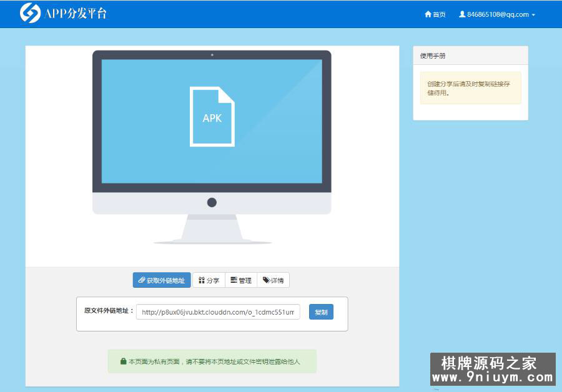Click the lock icon in green notice
The height and width of the screenshot is (392, 562).
click(x=123, y=361)
